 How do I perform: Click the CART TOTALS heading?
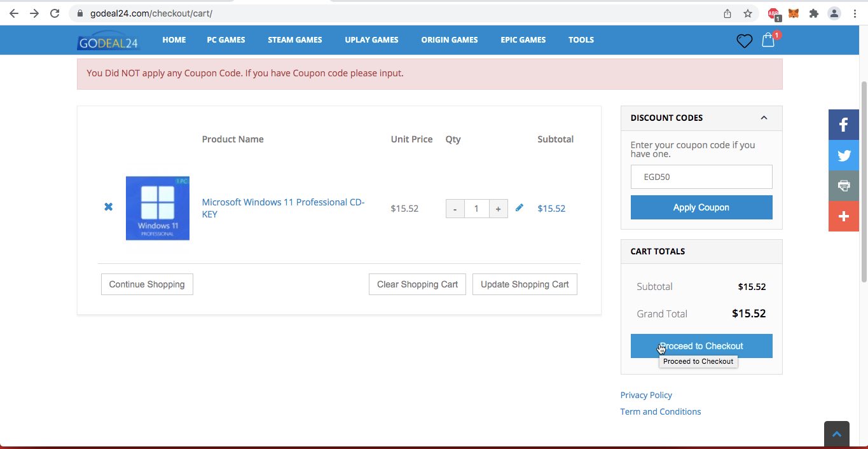[658, 251]
